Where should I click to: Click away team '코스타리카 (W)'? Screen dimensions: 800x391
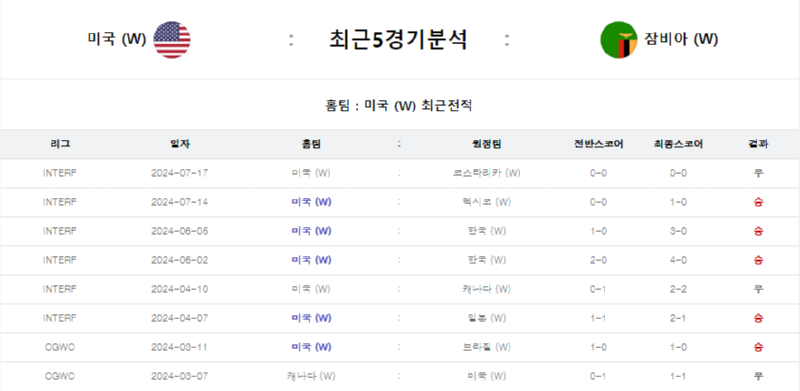487,173
